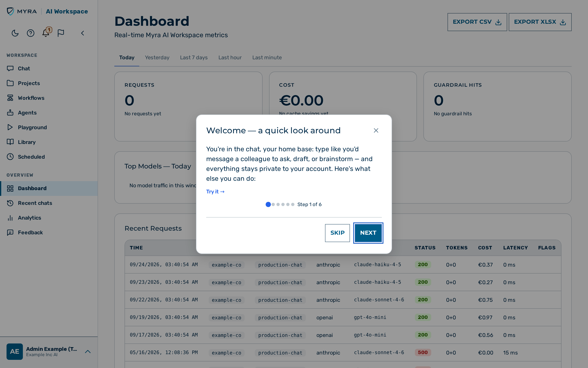Click the flag icon in the sidebar
588x368 pixels.
[x=61, y=33]
